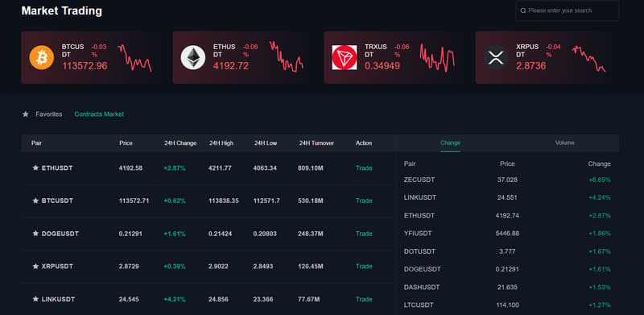Select the Change tab

450,143
